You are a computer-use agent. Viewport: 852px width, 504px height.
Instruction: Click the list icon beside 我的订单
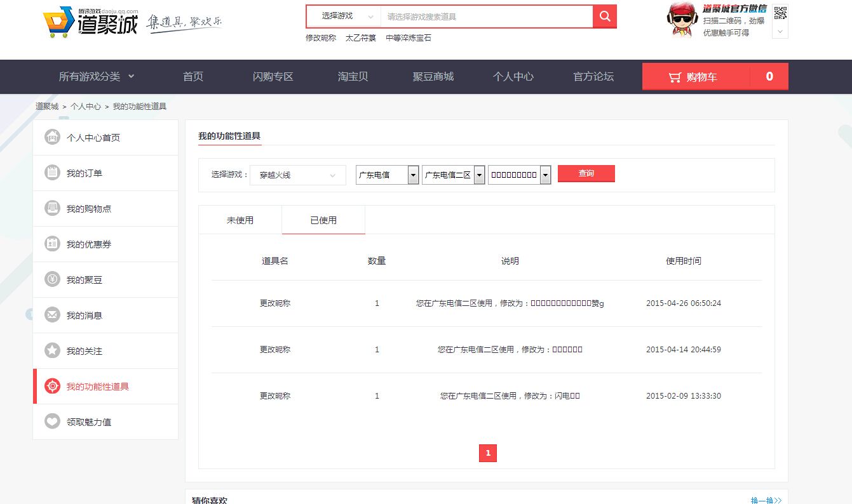click(52, 173)
